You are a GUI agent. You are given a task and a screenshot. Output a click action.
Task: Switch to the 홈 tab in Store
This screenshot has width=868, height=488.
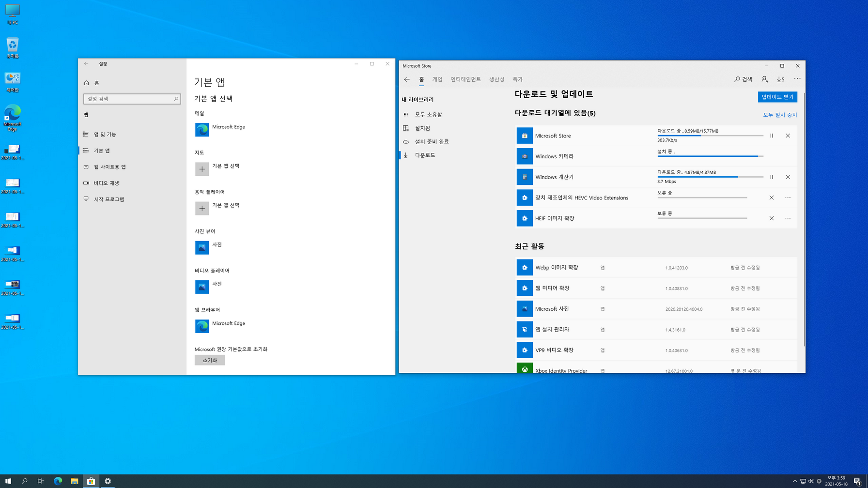[421, 79]
